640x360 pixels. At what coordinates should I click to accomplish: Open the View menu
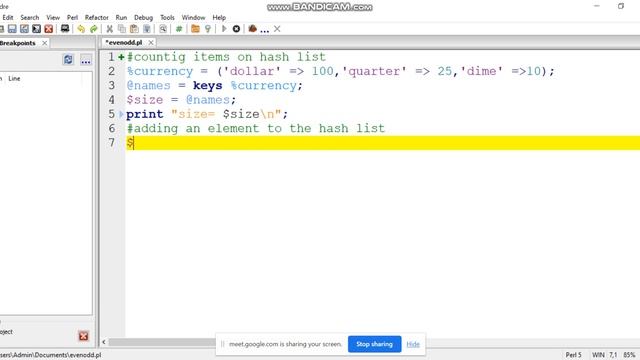pyautogui.click(x=53, y=18)
